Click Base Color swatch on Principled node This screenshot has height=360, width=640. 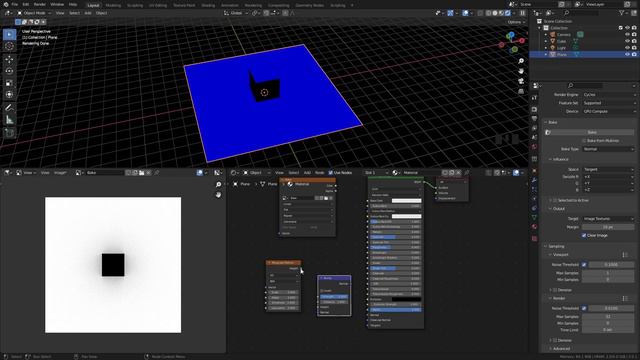tap(407, 201)
